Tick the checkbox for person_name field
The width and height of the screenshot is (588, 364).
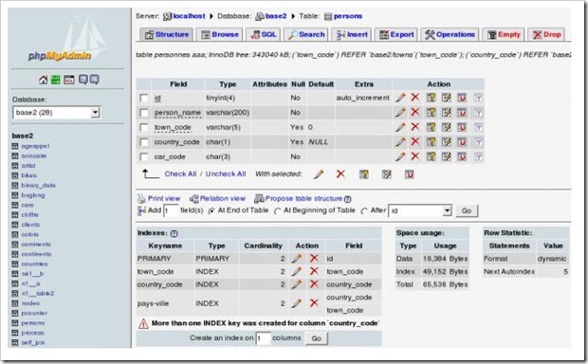click(144, 113)
